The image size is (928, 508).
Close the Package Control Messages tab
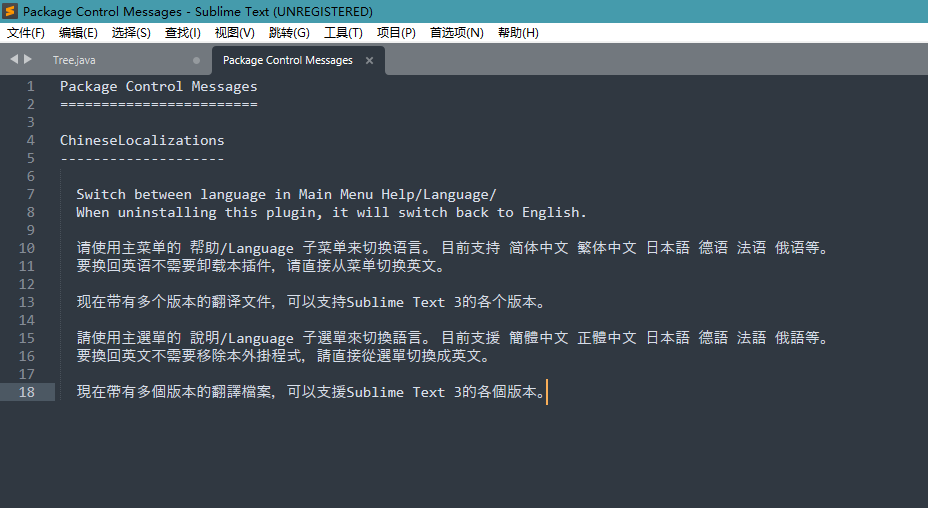tap(369, 60)
